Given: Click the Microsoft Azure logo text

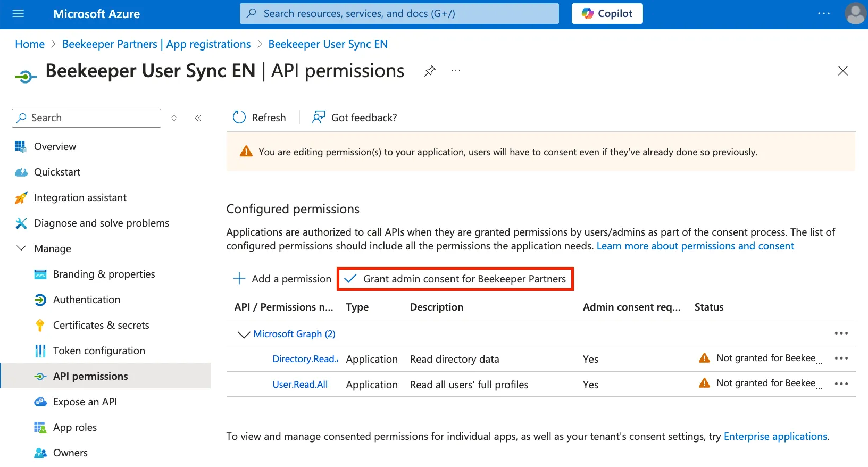Looking at the screenshot, I should pos(97,14).
